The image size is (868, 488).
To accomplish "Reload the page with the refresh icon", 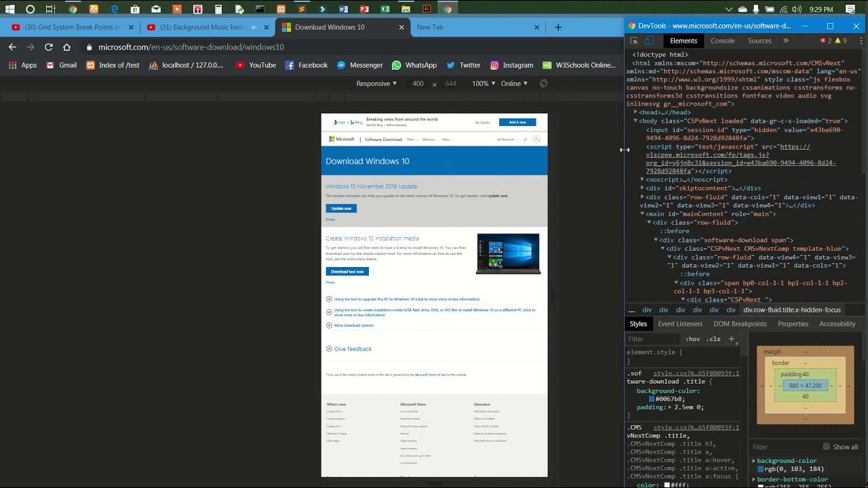I will tap(49, 47).
